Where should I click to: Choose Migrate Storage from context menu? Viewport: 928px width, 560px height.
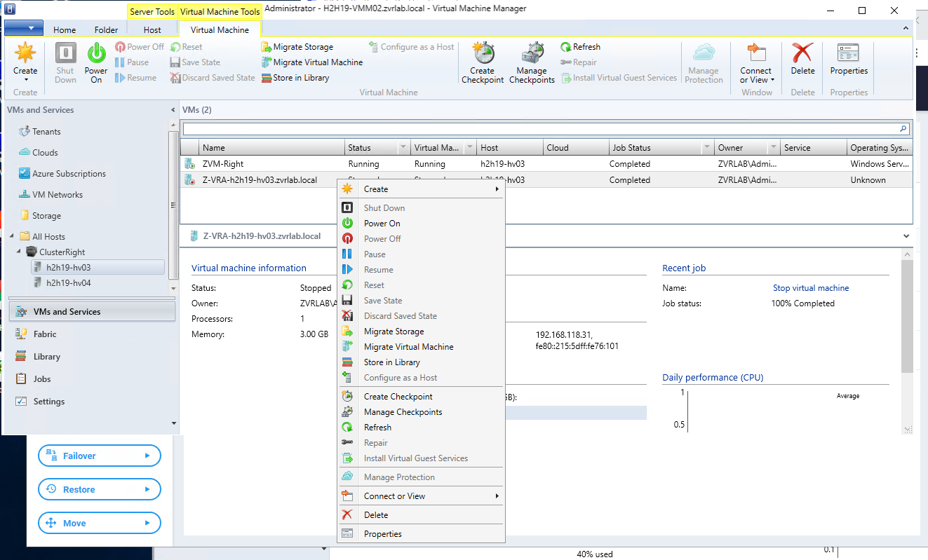click(421, 332)
